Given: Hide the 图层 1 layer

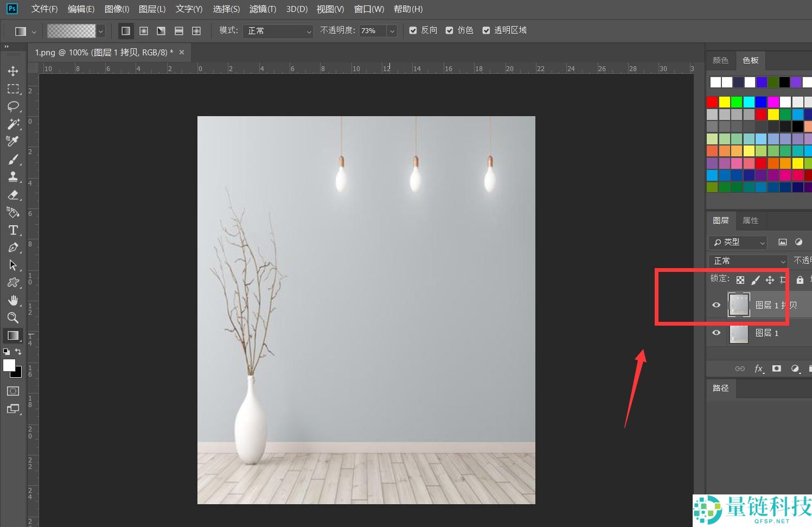Looking at the screenshot, I should coord(716,333).
